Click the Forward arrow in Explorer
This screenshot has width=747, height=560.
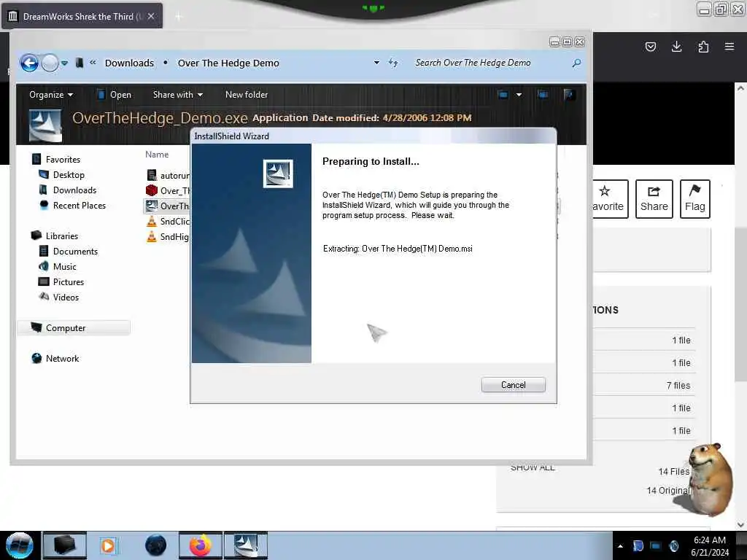click(x=50, y=63)
